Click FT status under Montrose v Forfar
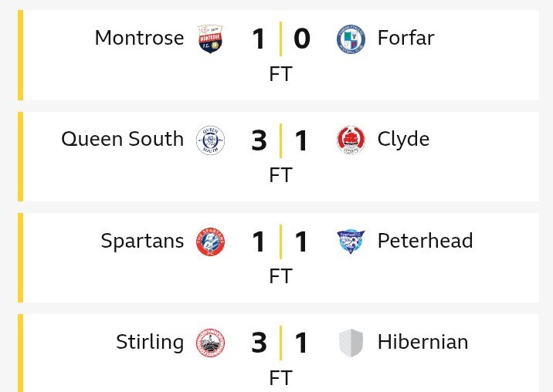553x392 pixels. pyautogui.click(x=280, y=74)
